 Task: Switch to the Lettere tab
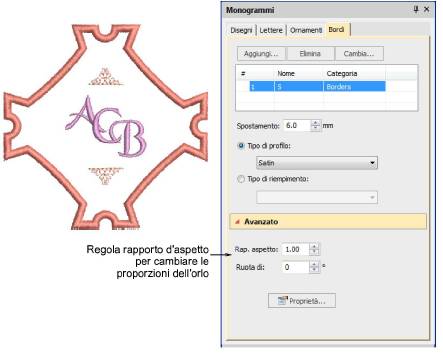(271, 30)
